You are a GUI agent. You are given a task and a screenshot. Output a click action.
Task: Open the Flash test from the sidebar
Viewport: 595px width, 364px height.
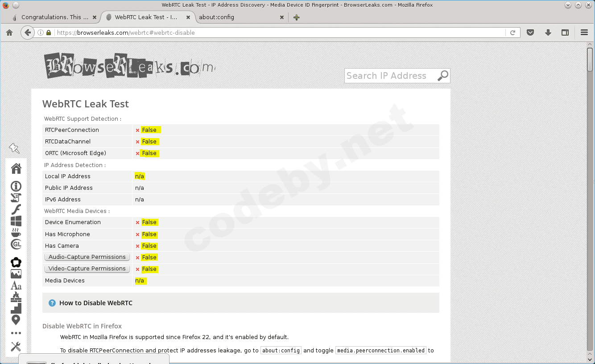click(x=16, y=209)
